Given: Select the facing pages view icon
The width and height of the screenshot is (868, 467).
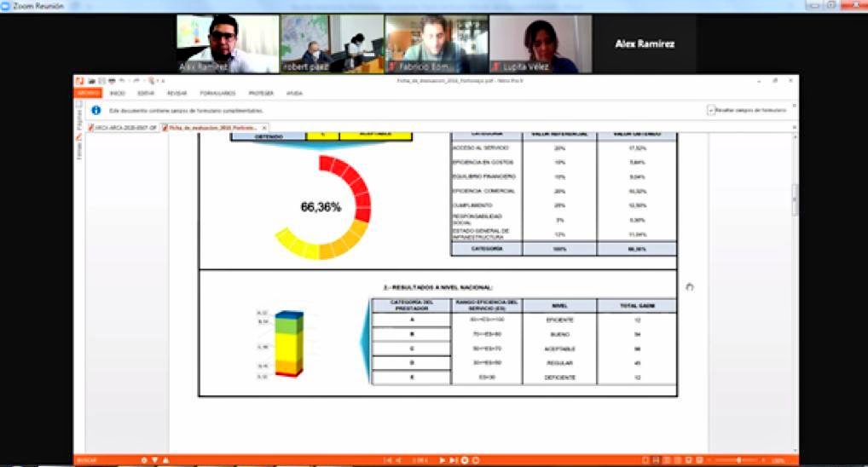Looking at the screenshot, I should [667, 460].
